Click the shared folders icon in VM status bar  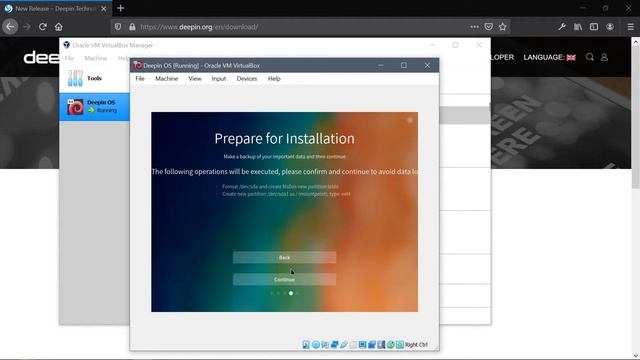[353, 344]
